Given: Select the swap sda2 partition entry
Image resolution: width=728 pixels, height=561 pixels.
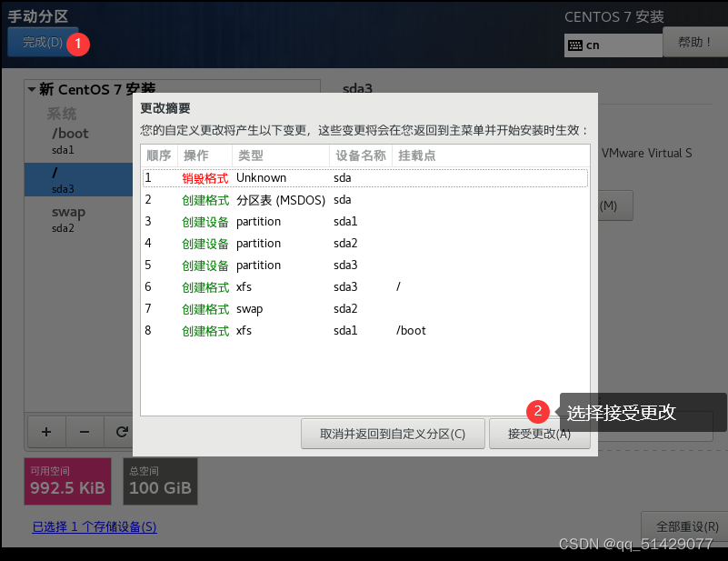Looking at the screenshot, I should [x=78, y=219].
